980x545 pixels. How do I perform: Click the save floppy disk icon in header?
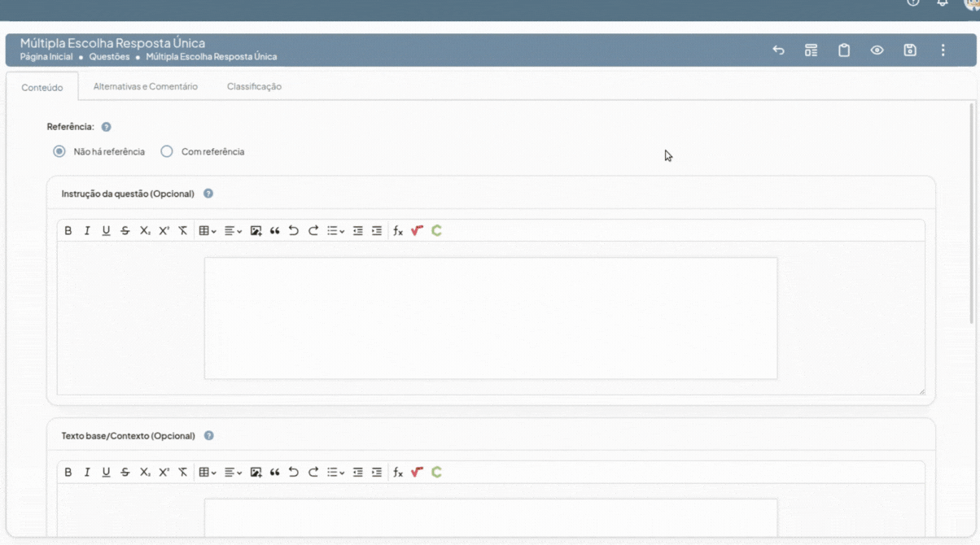pos(910,50)
